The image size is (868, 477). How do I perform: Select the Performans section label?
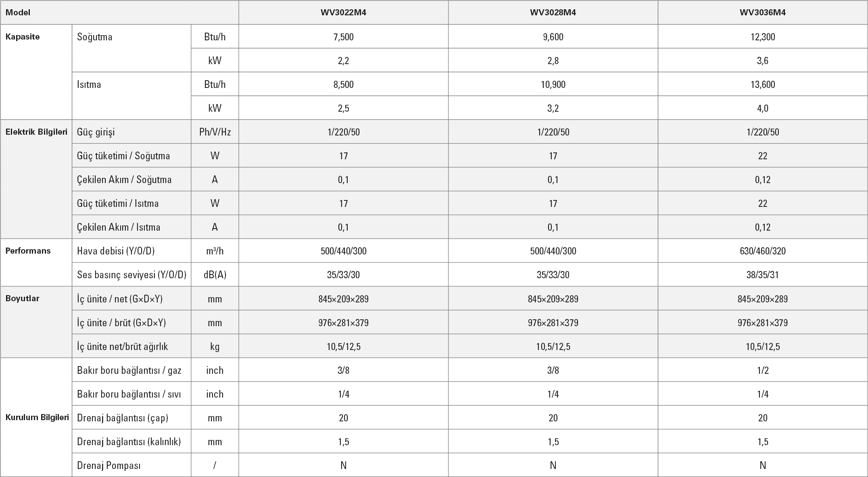(28, 251)
